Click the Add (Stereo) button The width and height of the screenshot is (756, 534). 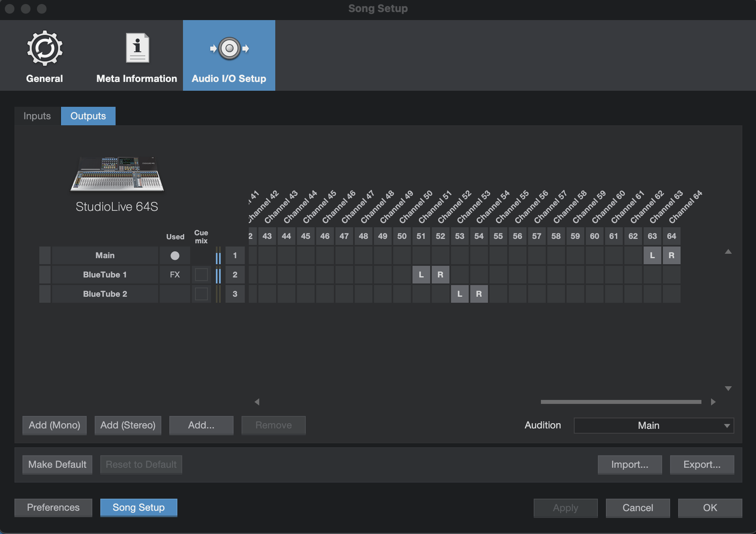[128, 425]
